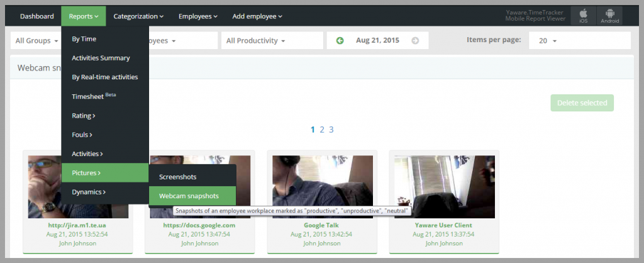Click timestamp Aug 21, 2015 13:42:54
Viewport: 644px width, 263px height.
[x=321, y=234]
